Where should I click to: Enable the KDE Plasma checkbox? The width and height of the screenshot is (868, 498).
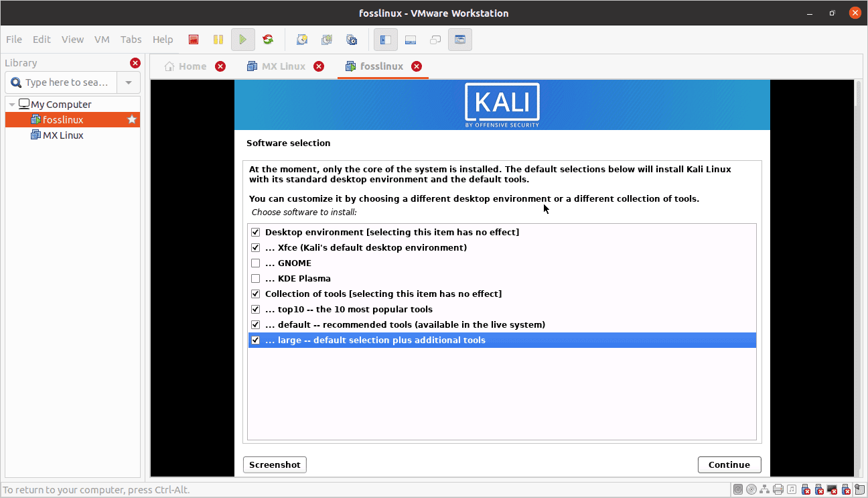point(255,279)
